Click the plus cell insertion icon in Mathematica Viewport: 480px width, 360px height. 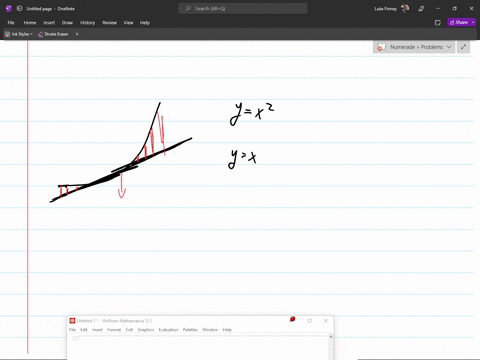[76, 337]
